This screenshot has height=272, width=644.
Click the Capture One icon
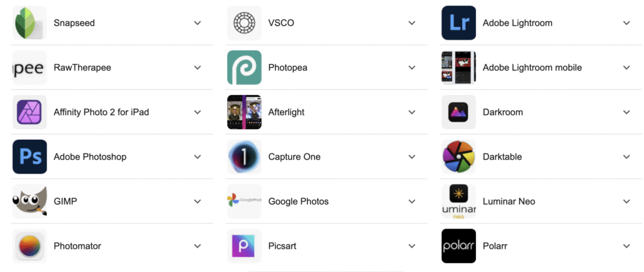244,157
